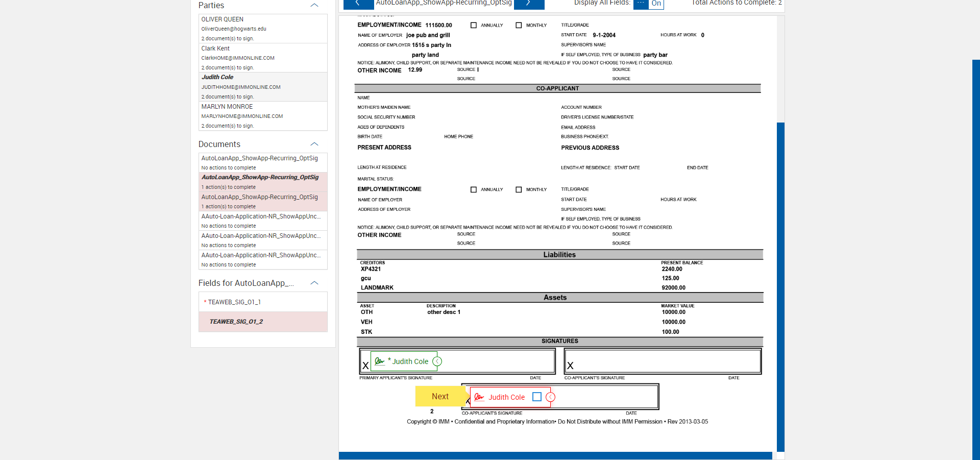980x460 pixels.
Task: Open the bold italic AutoLoanApp_ShowApp-Recurring_OptSig document
Action: (263, 182)
